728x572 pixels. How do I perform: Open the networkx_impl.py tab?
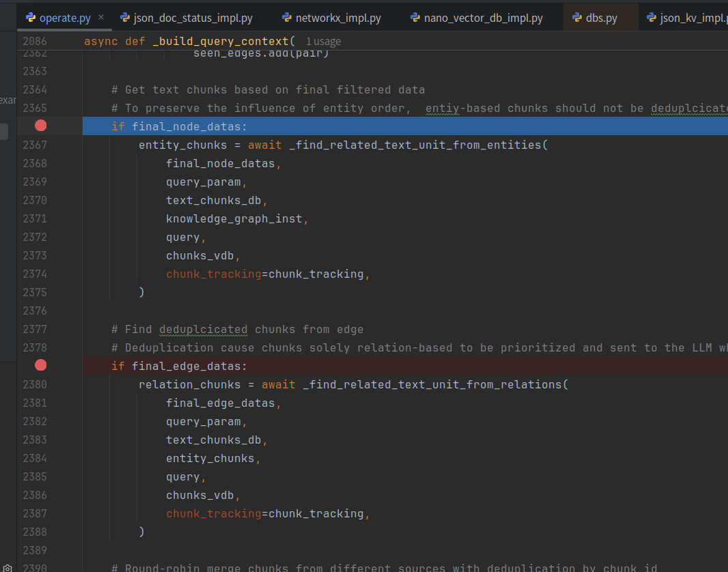(x=332, y=18)
